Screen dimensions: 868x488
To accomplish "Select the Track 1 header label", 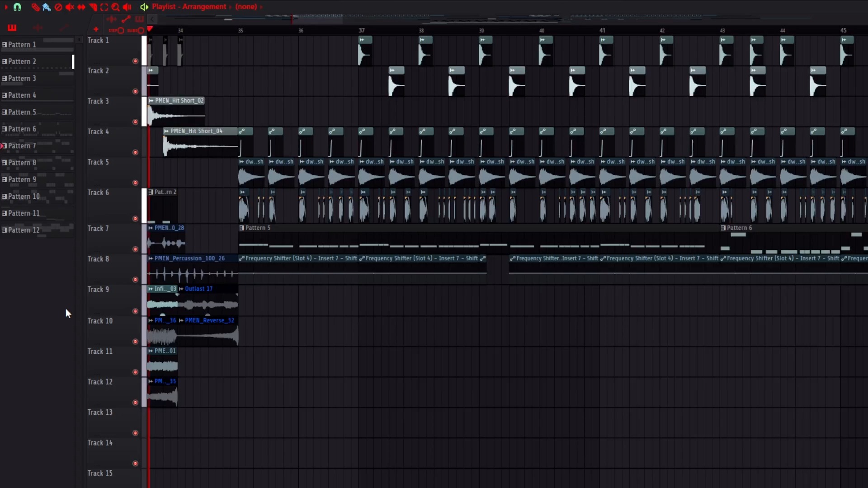I will 98,40.
